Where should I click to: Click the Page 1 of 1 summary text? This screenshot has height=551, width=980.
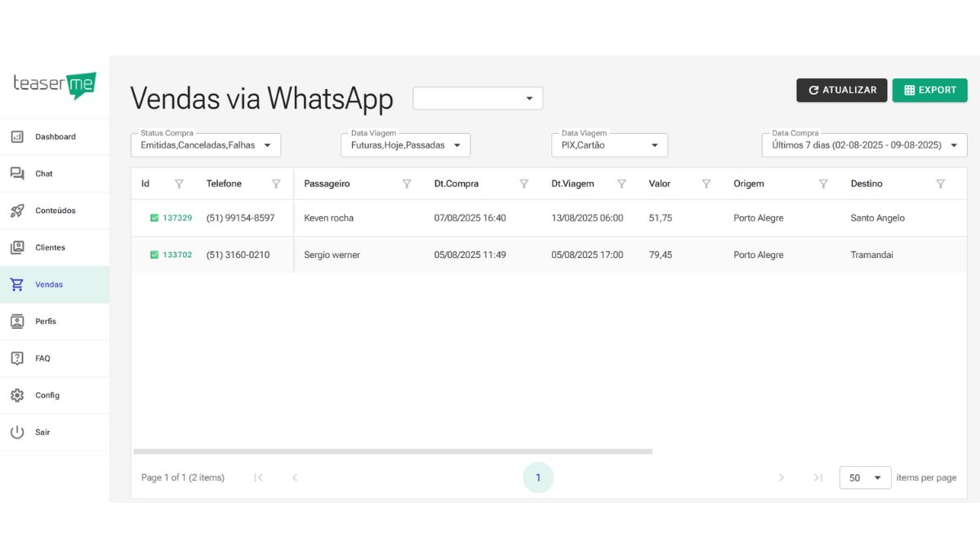tap(183, 478)
